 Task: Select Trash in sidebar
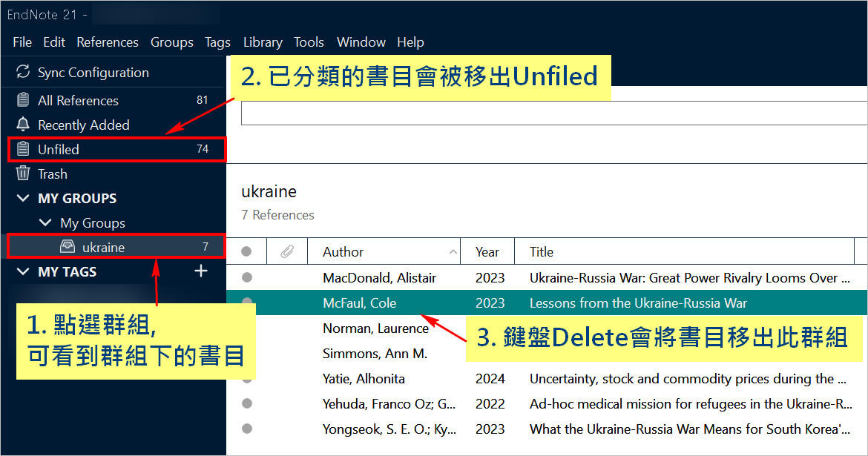point(114,174)
